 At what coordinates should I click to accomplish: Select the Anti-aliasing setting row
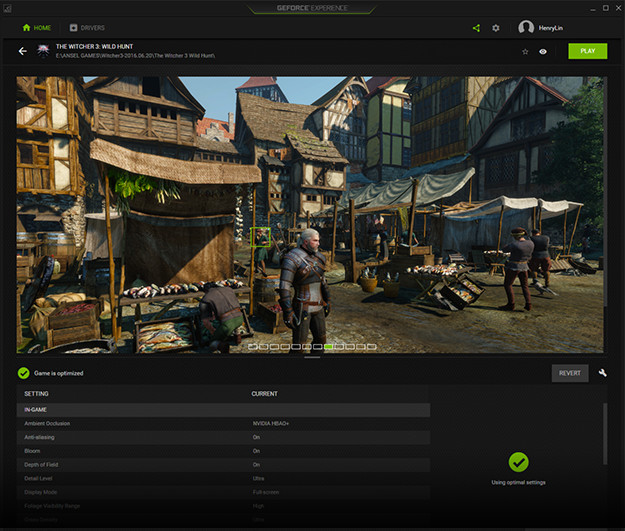pos(223,437)
